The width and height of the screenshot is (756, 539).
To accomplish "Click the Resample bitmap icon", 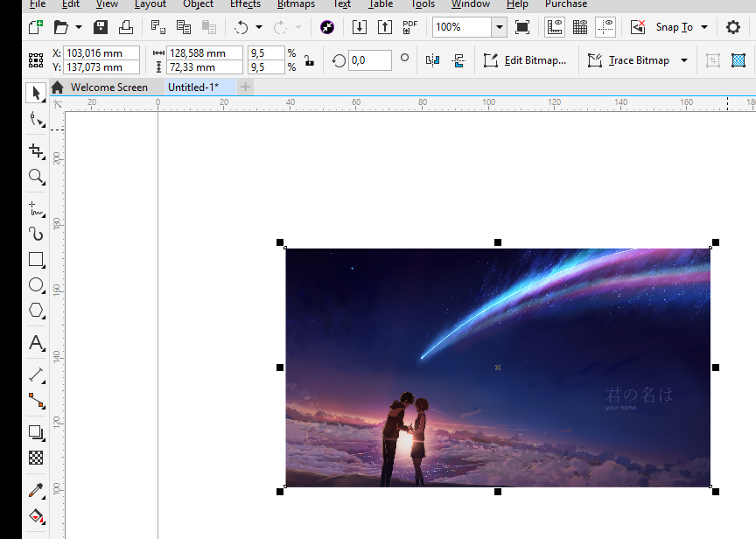I will coord(712,60).
